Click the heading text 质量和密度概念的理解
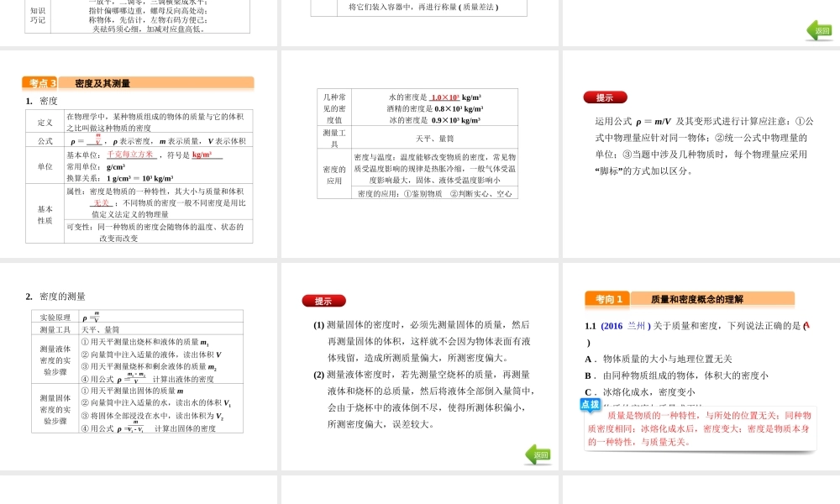Image resolution: width=840 pixels, height=504 pixels. point(697,299)
